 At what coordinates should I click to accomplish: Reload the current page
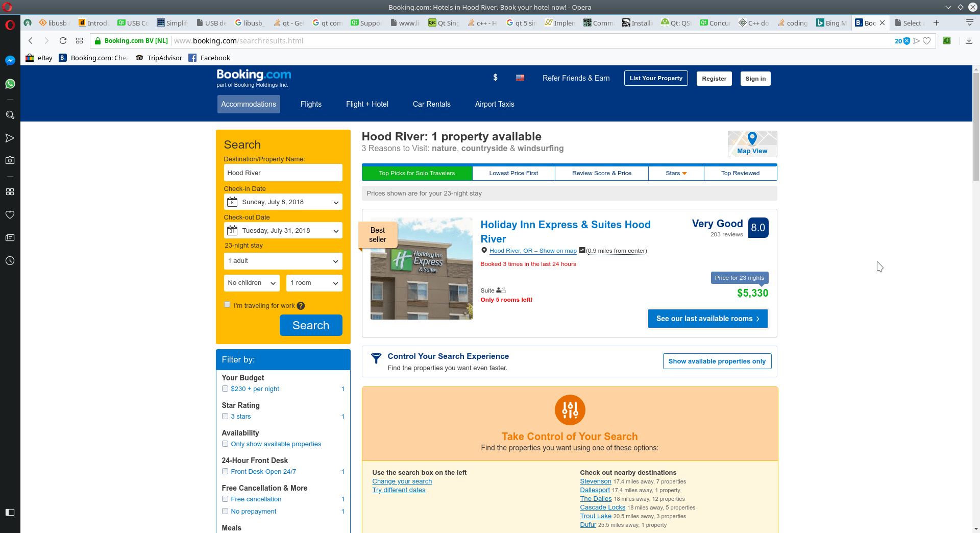63,41
